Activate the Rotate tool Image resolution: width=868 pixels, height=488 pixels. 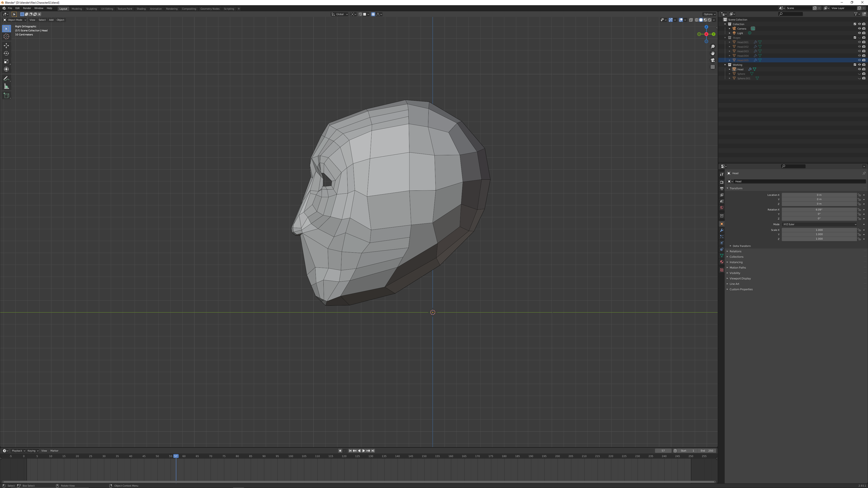click(6, 53)
